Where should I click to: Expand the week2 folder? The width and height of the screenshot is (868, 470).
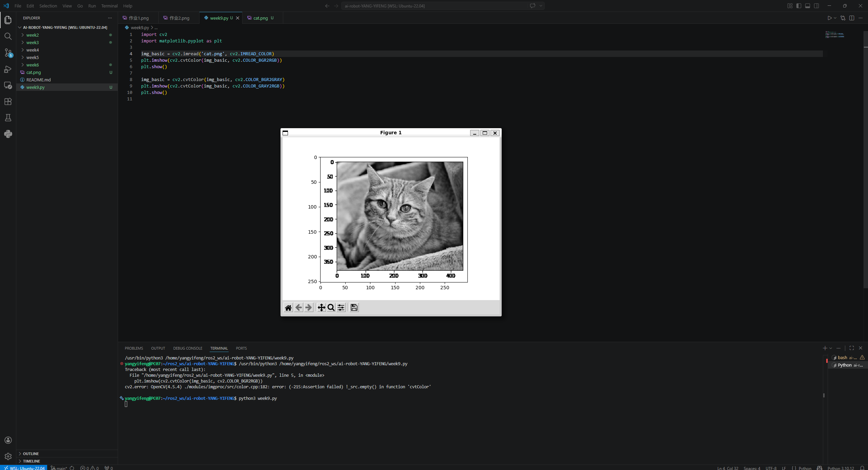[67, 35]
